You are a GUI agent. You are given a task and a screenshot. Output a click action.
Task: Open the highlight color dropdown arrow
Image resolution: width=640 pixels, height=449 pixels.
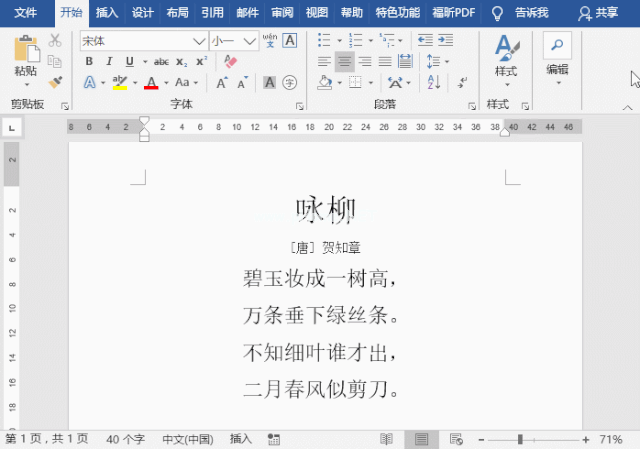[135, 83]
